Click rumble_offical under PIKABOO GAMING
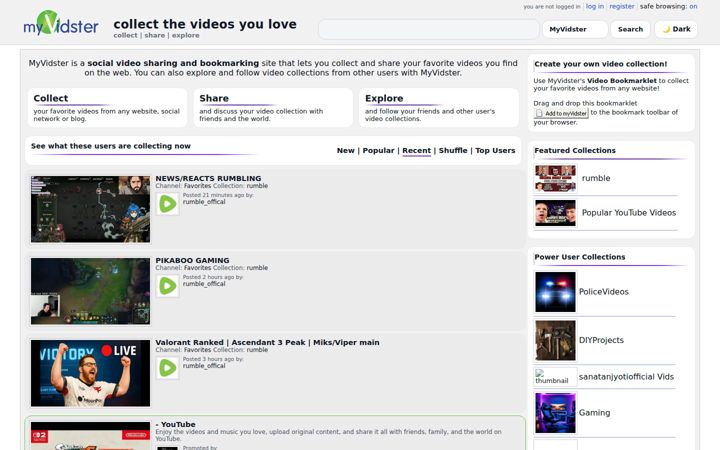 pyautogui.click(x=204, y=284)
